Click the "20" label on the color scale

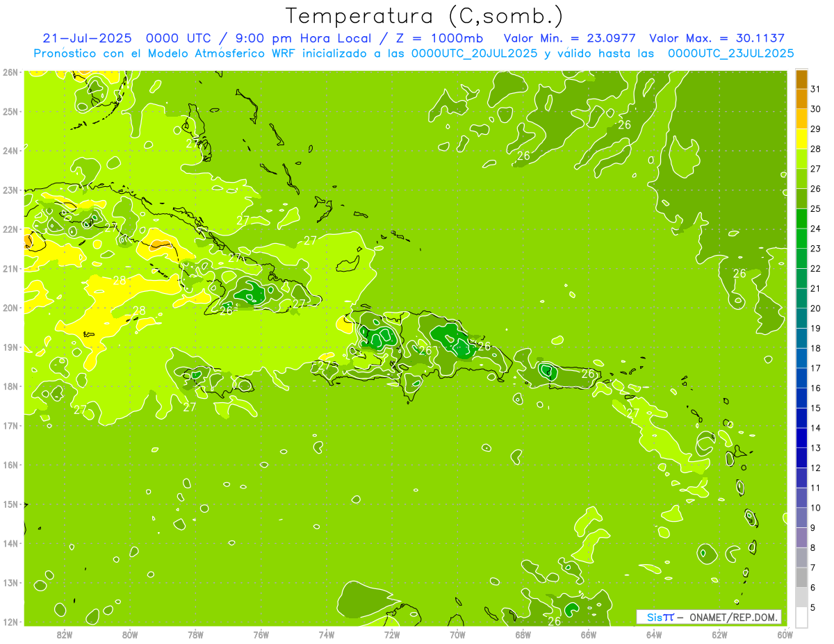point(815,308)
